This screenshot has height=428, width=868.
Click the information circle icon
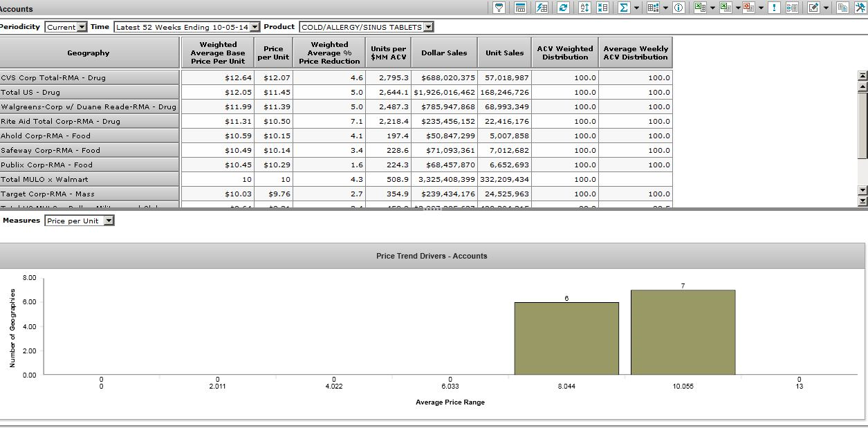pos(679,8)
